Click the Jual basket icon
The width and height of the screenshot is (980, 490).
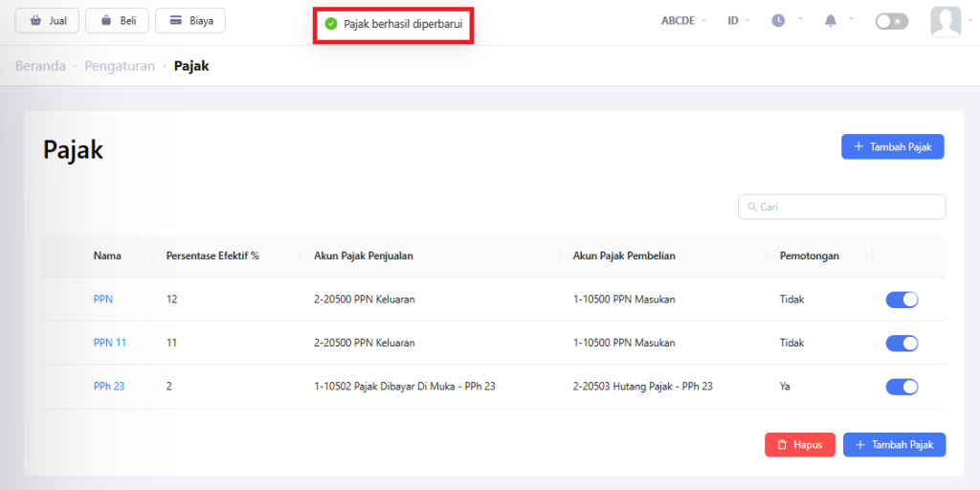click(x=35, y=21)
